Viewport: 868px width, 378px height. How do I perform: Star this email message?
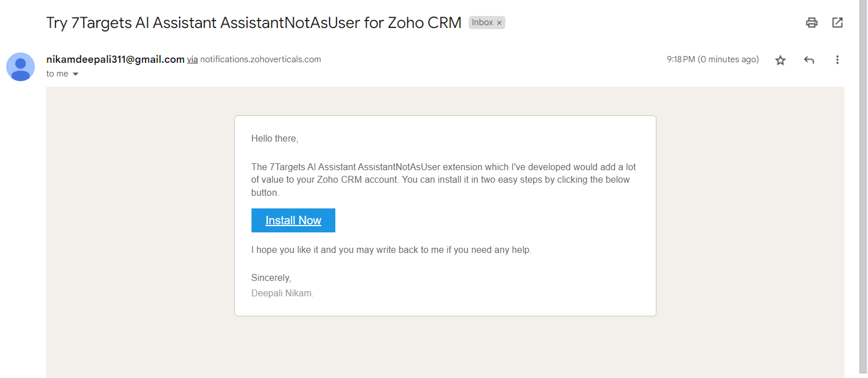point(780,60)
